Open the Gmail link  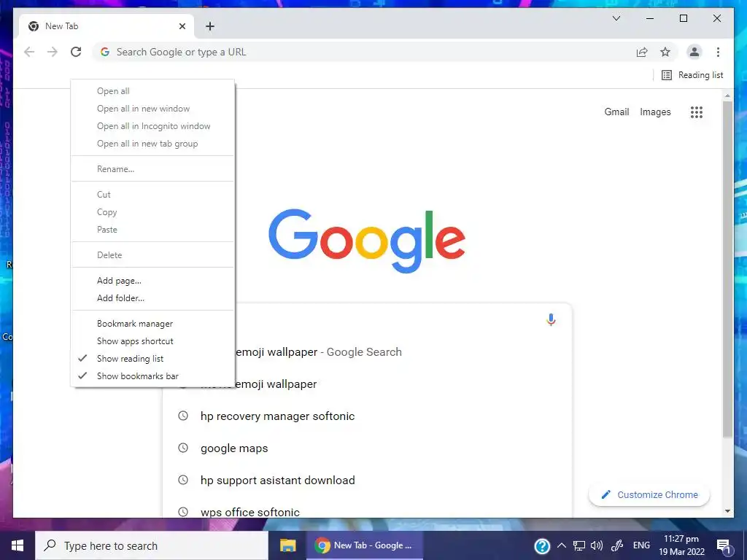click(616, 112)
